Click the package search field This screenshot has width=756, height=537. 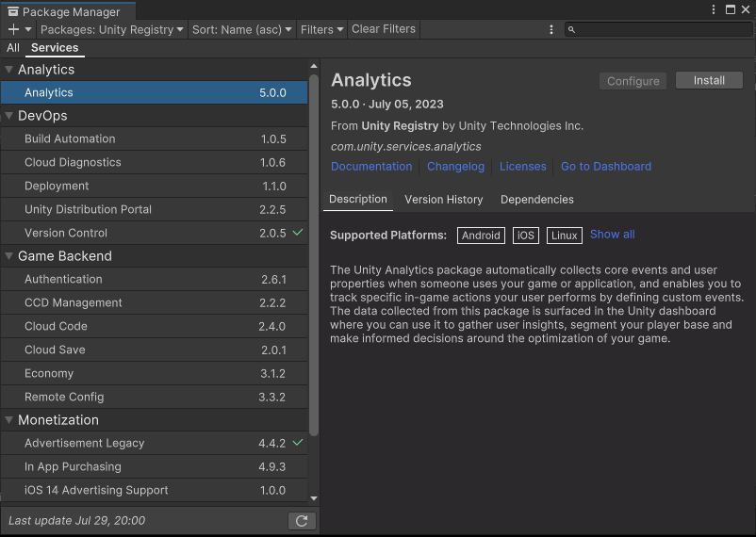(x=659, y=29)
